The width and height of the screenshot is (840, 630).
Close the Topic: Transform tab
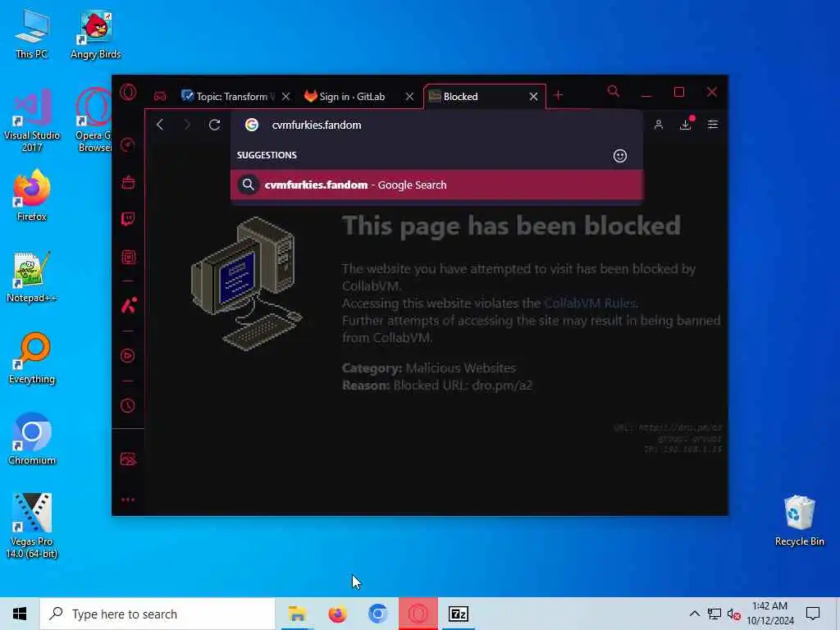(x=286, y=97)
